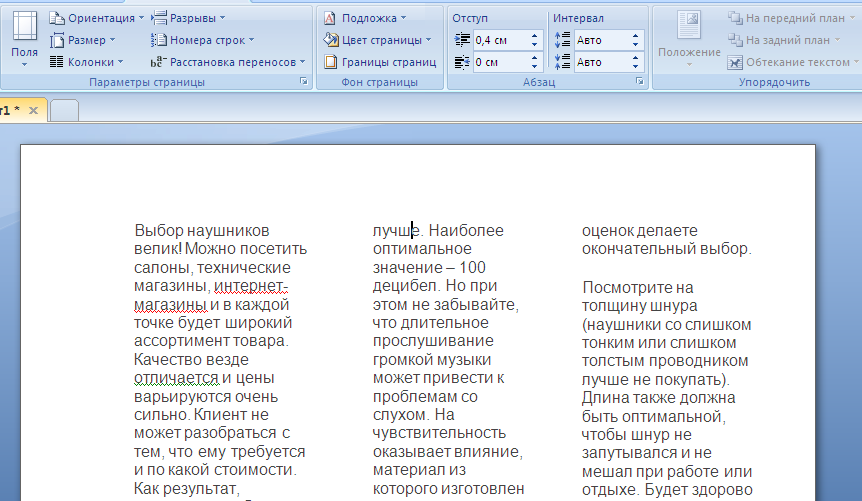Increase spacing before with up arrow

[x=636, y=36]
